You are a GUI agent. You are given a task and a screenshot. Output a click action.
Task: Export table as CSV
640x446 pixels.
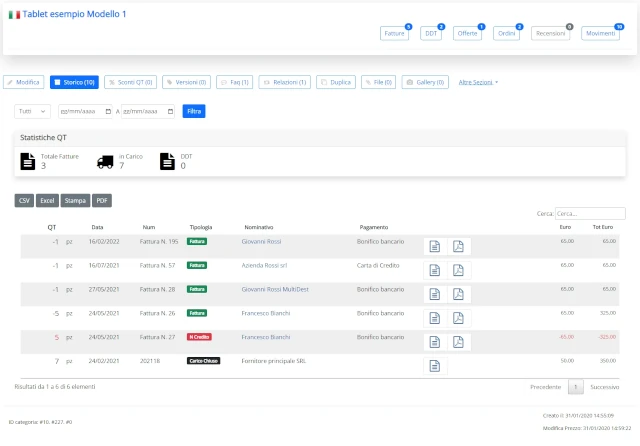point(24,200)
